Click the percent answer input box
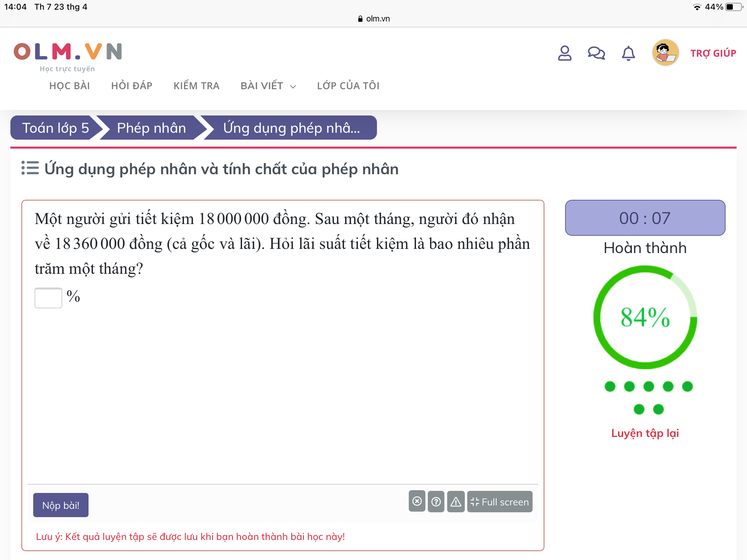 pyautogui.click(x=48, y=298)
